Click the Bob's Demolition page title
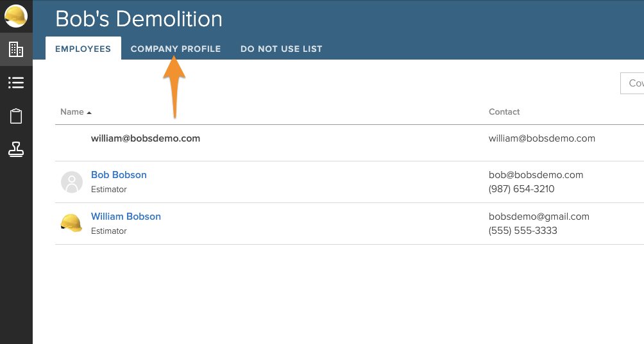644x344 pixels. click(139, 19)
